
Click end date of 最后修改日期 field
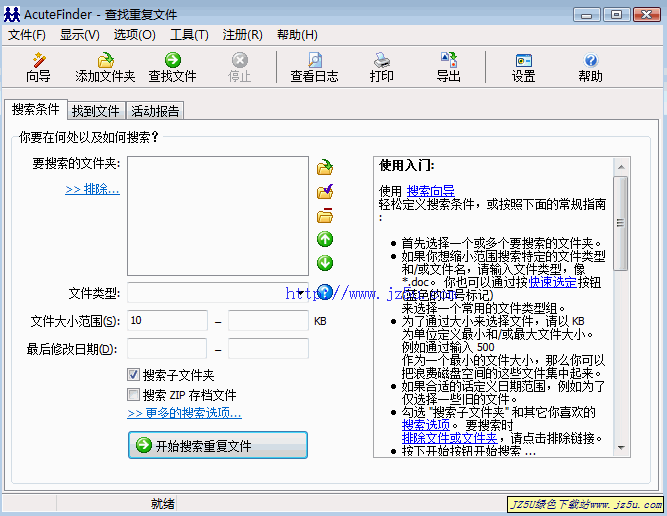[x=268, y=349]
